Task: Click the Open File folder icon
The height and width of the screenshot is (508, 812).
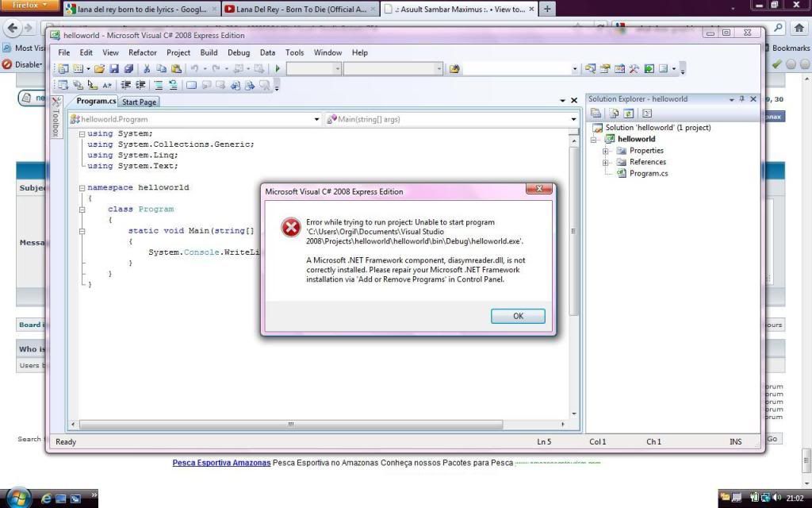Action: tap(99, 69)
